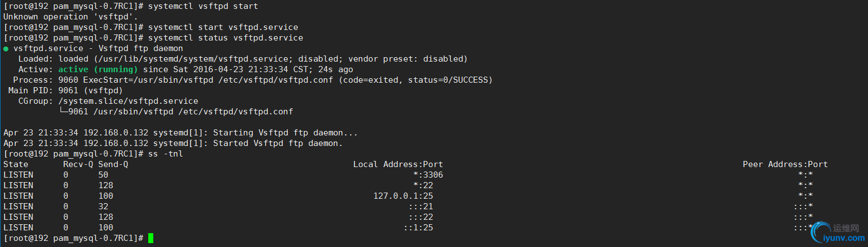Click the green terminal cursor block

150,238
